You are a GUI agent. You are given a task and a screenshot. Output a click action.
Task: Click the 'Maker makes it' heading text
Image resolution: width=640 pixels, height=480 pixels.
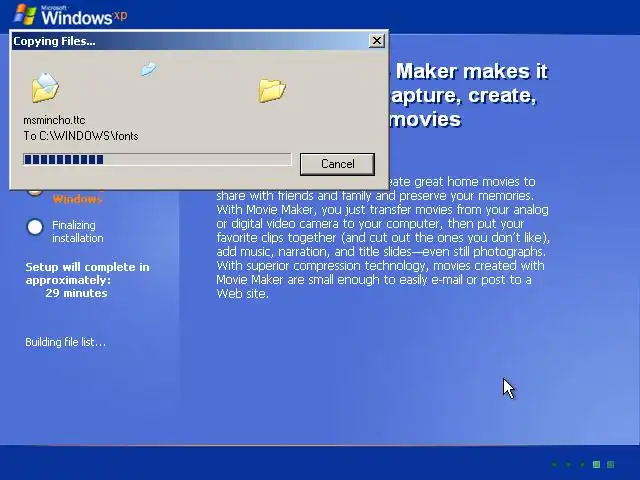coord(471,71)
